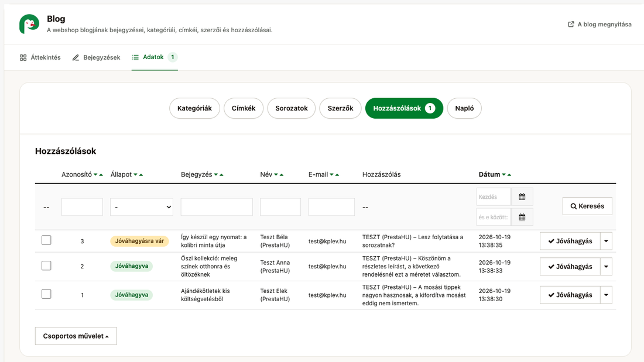Focus the Név filter input
Viewport: 644px width, 362px height.
click(x=280, y=207)
